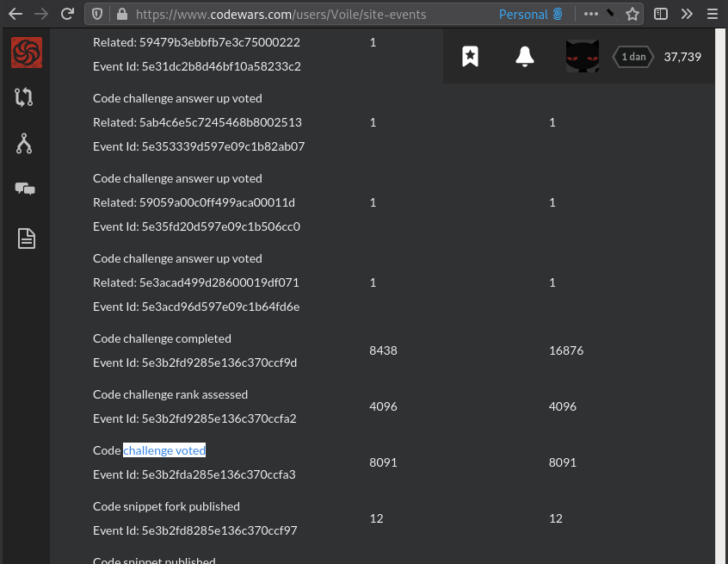Click Related: 5ab4c6e5c7245468b8002513 text
Image resolution: width=728 pixels, height=564 pixels.
pos(197,122)
